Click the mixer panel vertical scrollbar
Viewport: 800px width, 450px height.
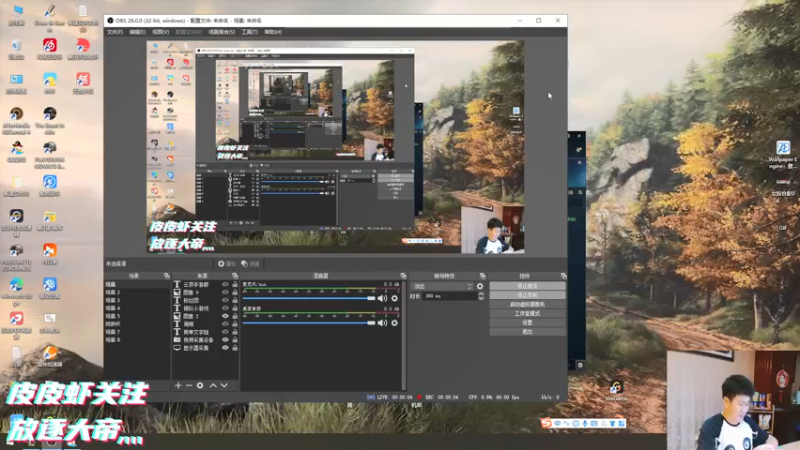tap(404, 335)
